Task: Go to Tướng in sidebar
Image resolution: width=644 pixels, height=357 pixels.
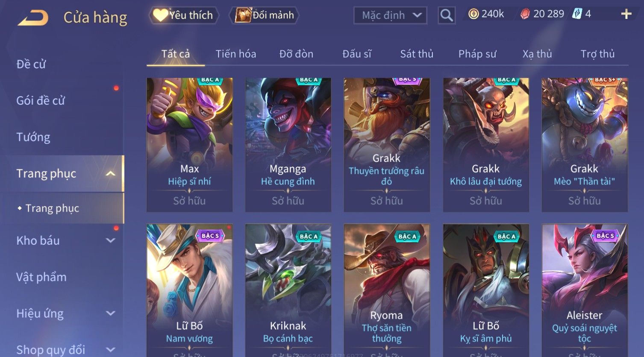Action: tap(33, 137)
